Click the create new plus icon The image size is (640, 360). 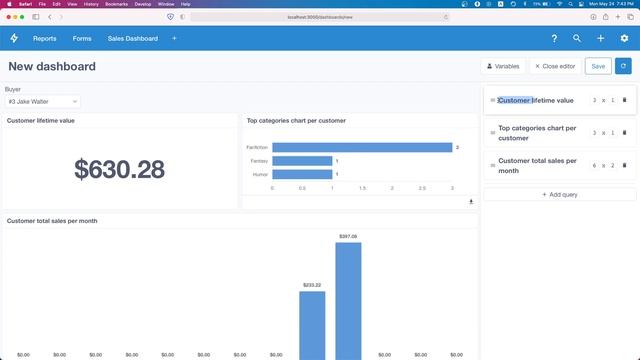click(600, 38)
